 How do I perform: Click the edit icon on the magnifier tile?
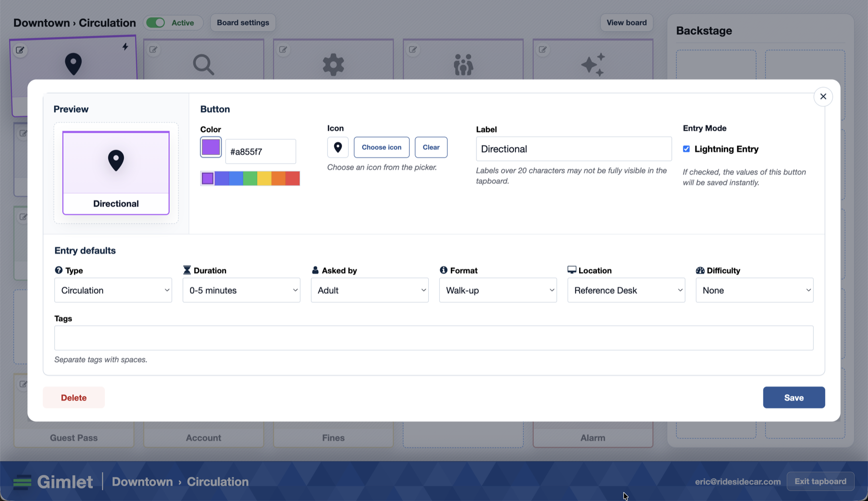[x=153, y=49]
